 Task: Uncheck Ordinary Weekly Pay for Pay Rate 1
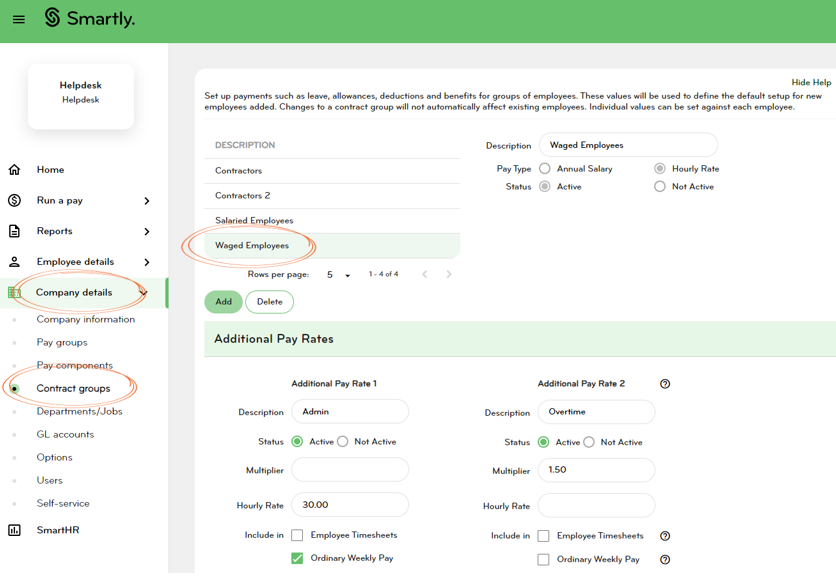[x=297, y=558]
